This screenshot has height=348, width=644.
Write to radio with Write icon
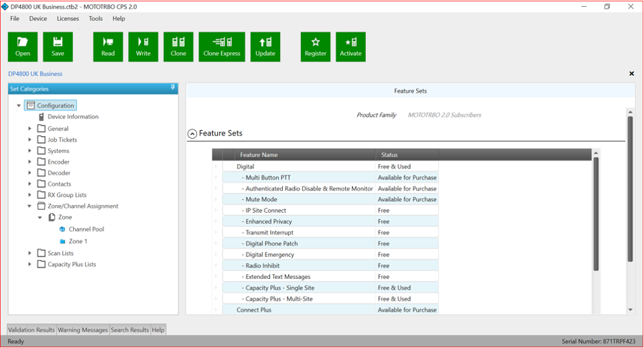point(143,47)
